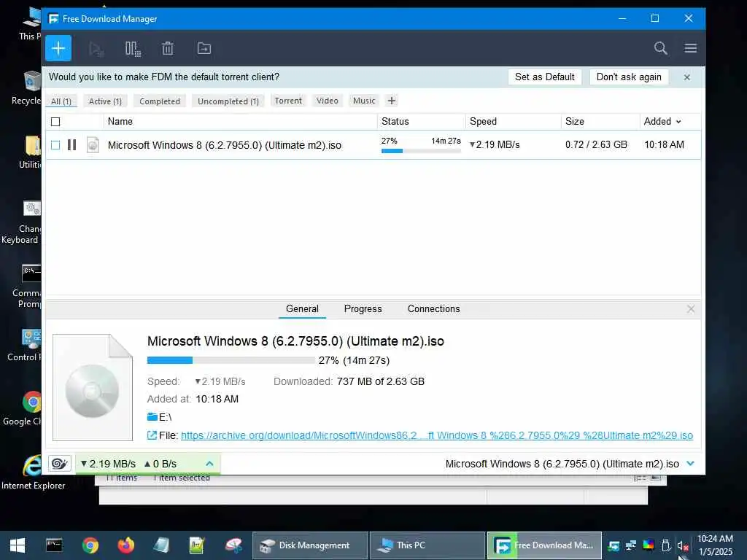
Task: Click Don't ask again button
Action: [629, 77]
